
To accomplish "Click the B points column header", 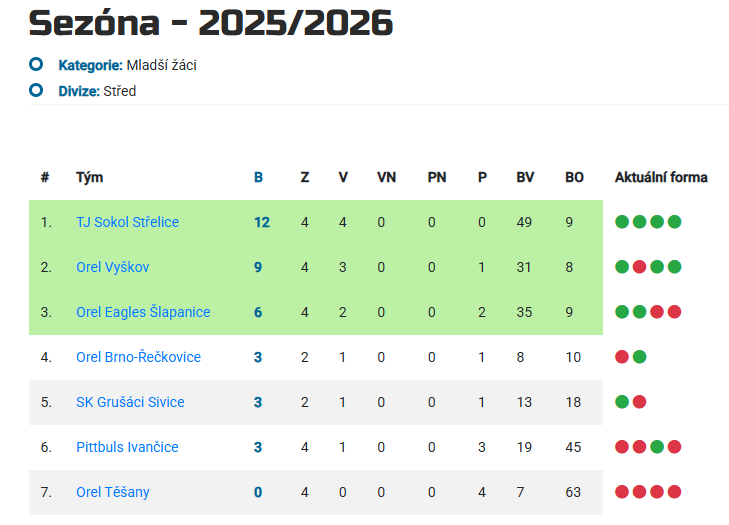I will pyautogui.click(x=258, y=177).
